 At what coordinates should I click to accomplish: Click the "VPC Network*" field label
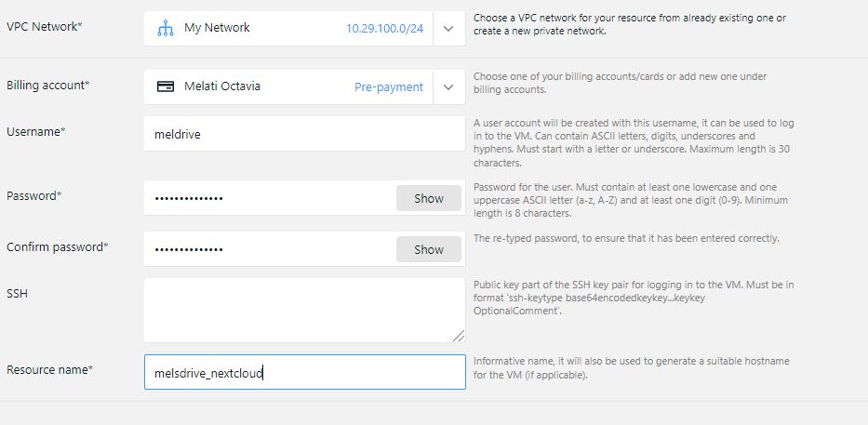pos(45,27)
